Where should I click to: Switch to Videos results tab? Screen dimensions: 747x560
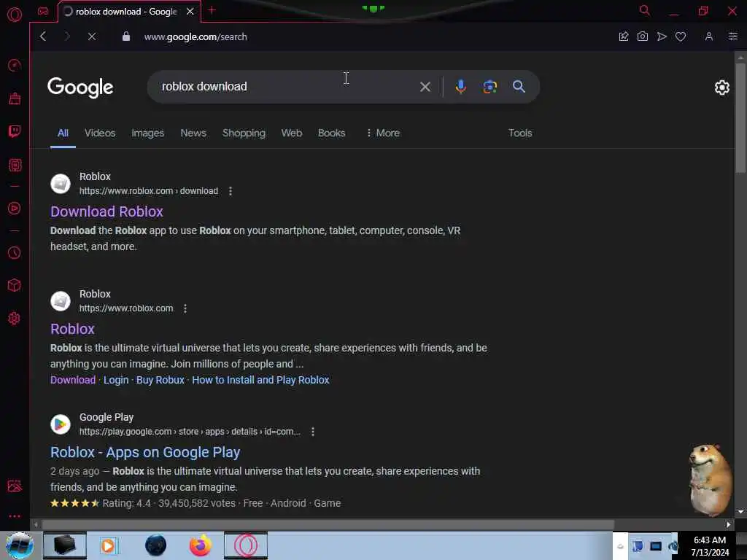pos(99,133)
